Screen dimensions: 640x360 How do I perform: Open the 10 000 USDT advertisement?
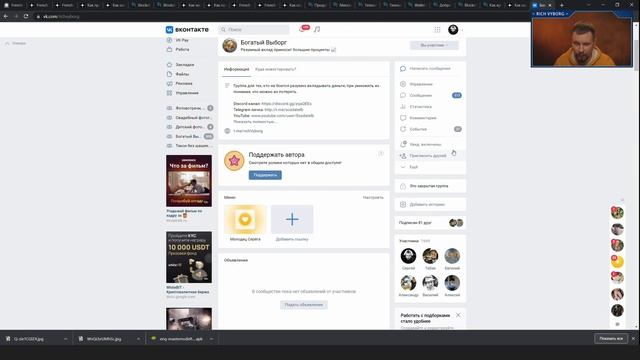click(x=189, y=258)
